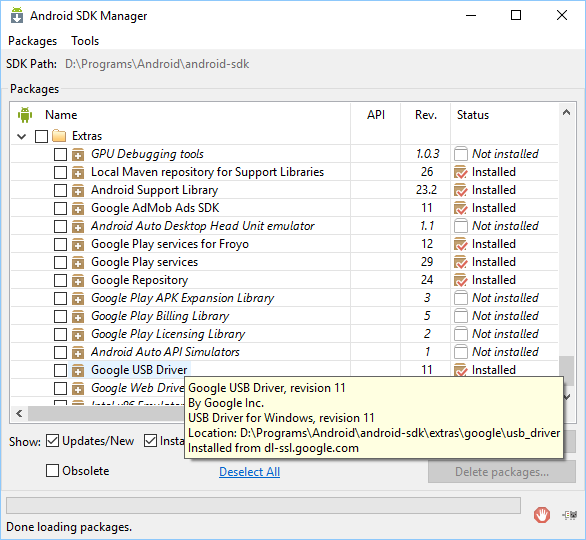Click the package icon beside Google Play services for Froyo
Screen dimensions: 586x540
[78, 244]
